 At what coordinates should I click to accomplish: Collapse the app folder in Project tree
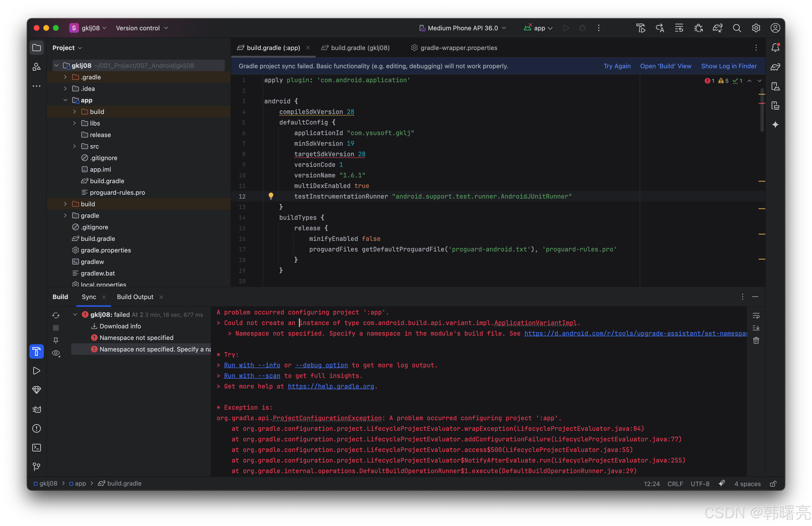coord(65,100)
